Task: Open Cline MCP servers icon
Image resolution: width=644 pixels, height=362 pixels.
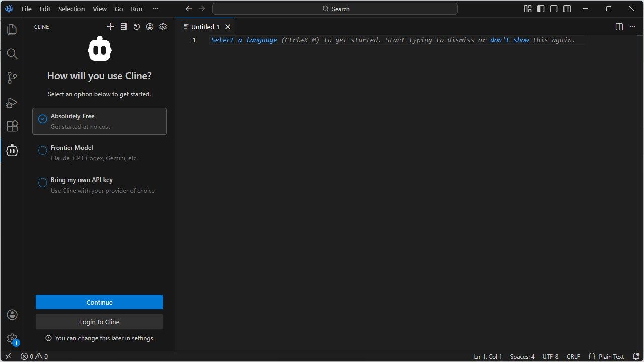Action: [124, 27]
